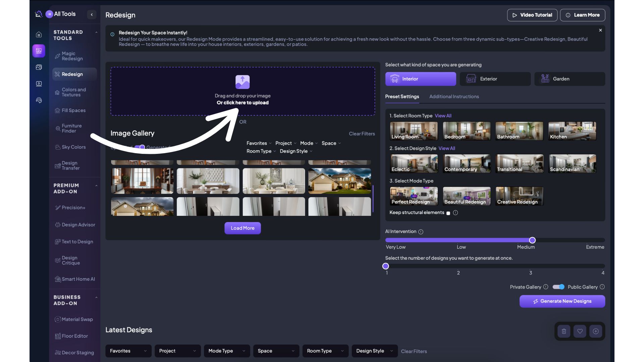Open the Mode Type dropdown
Screen dimensions: 644x362
pos(227,351)
